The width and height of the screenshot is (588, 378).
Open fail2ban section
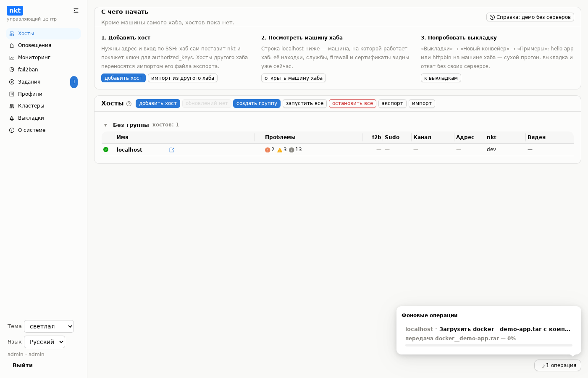coord(43,70)
